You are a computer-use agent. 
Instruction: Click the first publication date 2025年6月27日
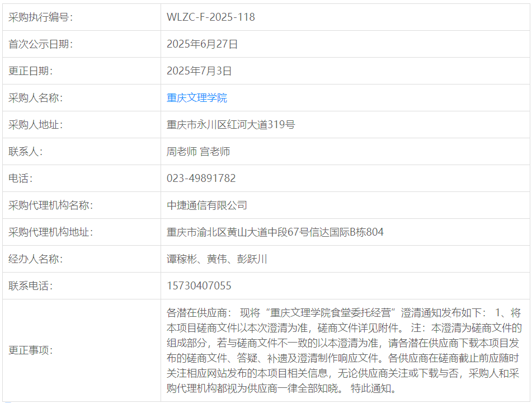point(202,44)
